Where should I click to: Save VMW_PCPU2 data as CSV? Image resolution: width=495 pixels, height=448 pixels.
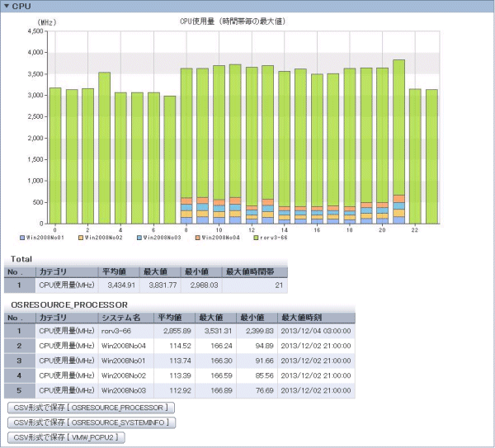pyautogui.click(x=68, y=437)
